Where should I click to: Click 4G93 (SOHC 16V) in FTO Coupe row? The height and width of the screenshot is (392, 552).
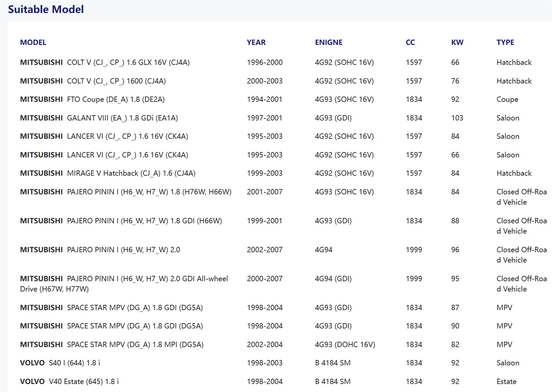[x=344, y=99]
